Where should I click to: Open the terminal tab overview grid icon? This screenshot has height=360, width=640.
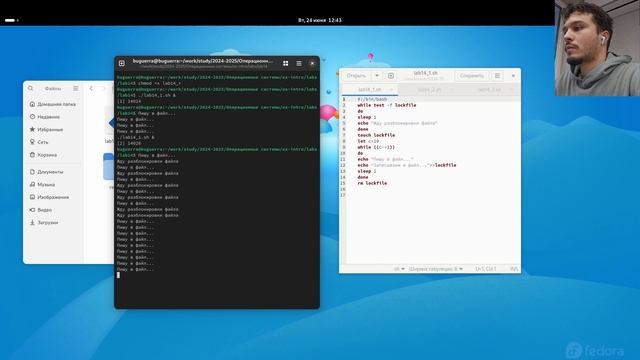286,63
